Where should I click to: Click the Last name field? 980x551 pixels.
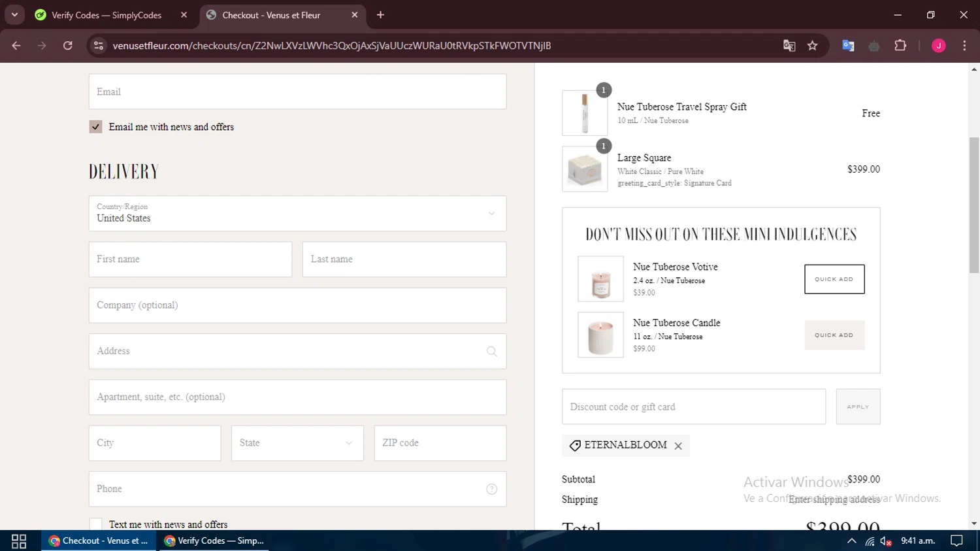(404, 259)
